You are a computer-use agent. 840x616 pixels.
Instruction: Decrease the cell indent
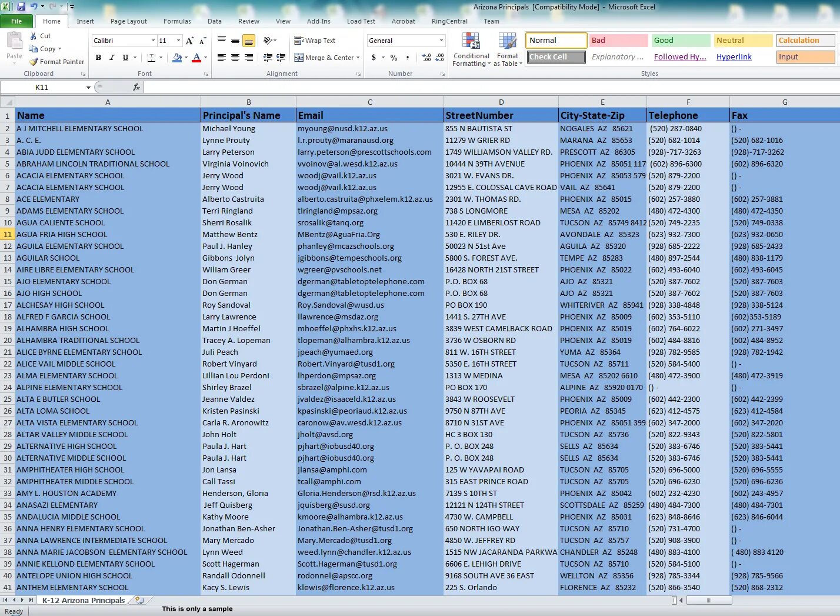[268, 58]
